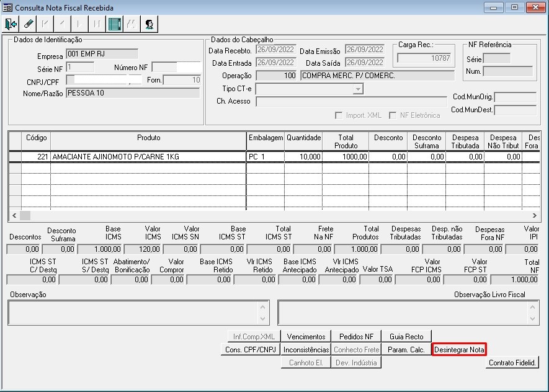Click the Total NF field 1.000,00
This screenshot has width=549, height=392.
pyautogui.click(x=515, y=280)
